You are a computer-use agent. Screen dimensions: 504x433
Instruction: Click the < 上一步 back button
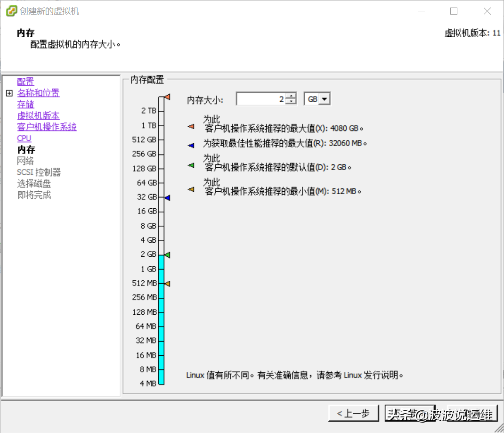pos(354,413)
